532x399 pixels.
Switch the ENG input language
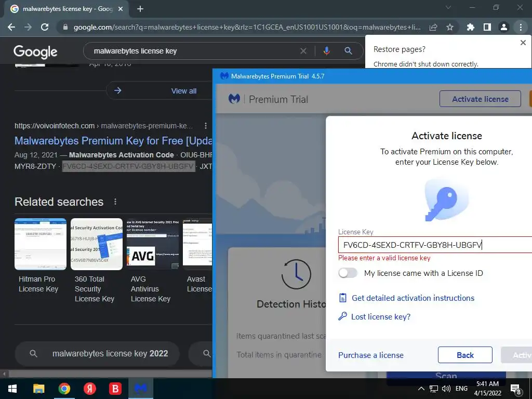pos(461,389)
